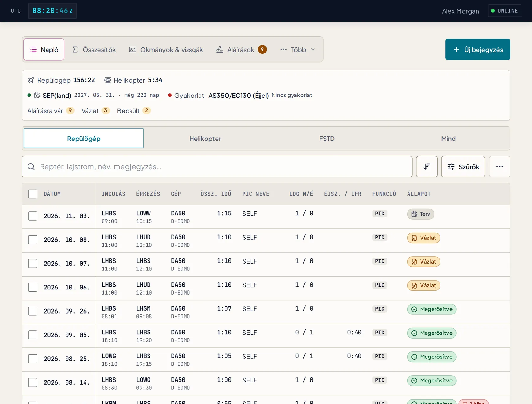Click the calendar icon next to SEP(land)
The image size is (532, 404).
(x=37, y=95)
